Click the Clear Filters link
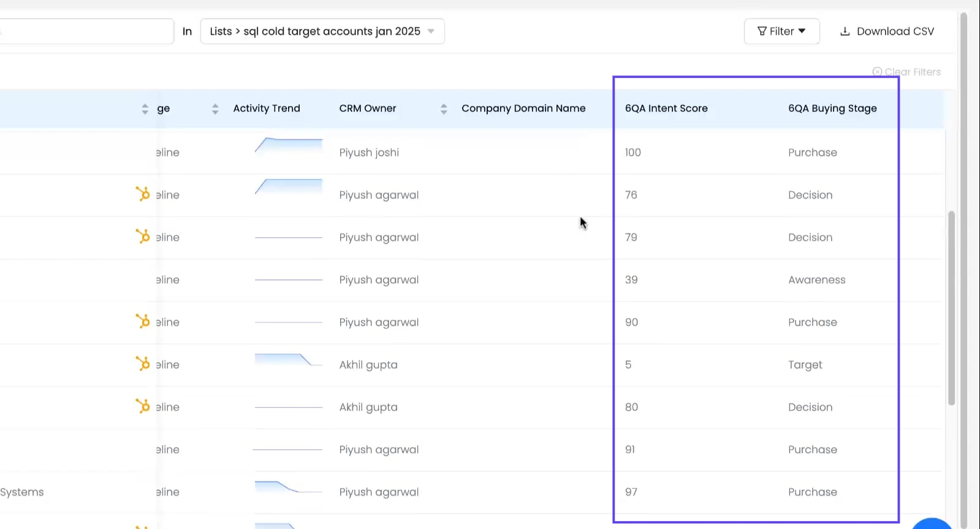The height and width of the screenshot is (529, 980). coord(906,72)
